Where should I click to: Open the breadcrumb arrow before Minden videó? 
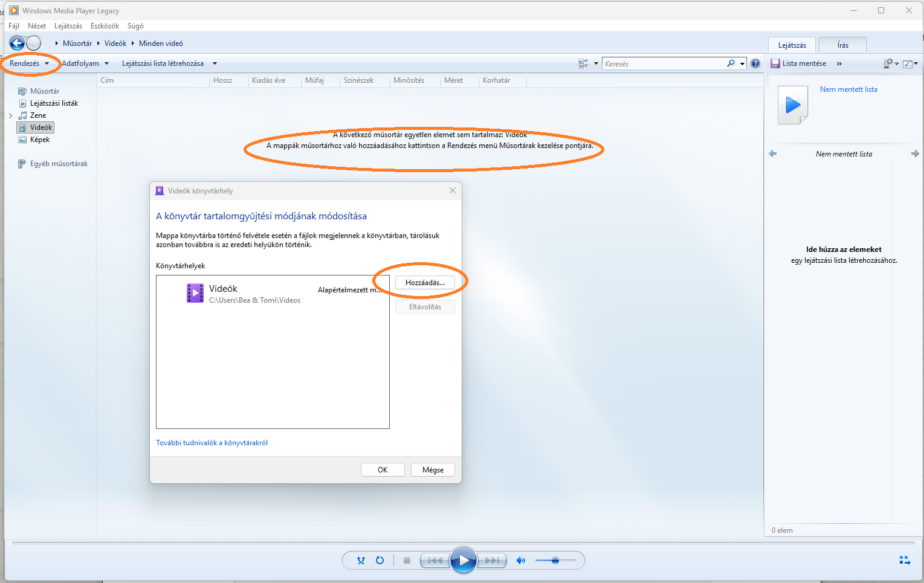tap(133, 43)
